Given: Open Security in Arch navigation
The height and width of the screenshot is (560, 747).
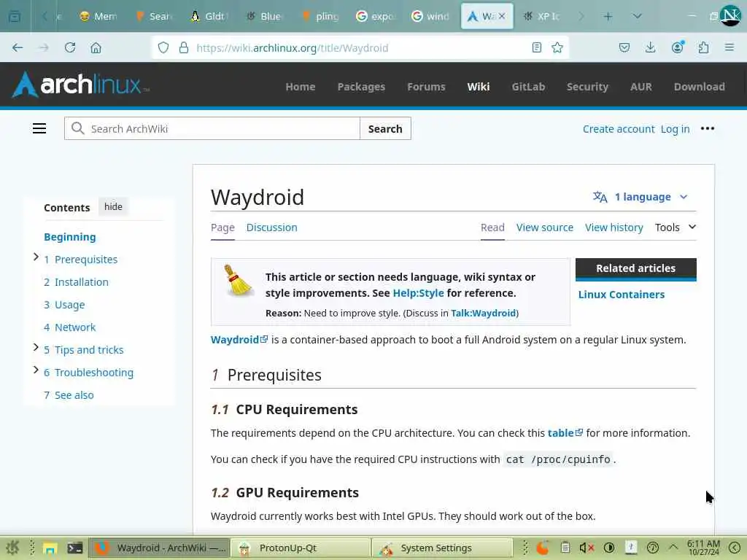Looking at the screenshot, I should [x=587, y=87].
